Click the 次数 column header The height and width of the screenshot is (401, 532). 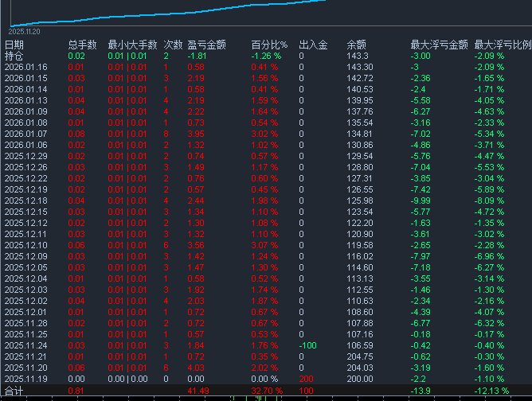pos(172,45)
